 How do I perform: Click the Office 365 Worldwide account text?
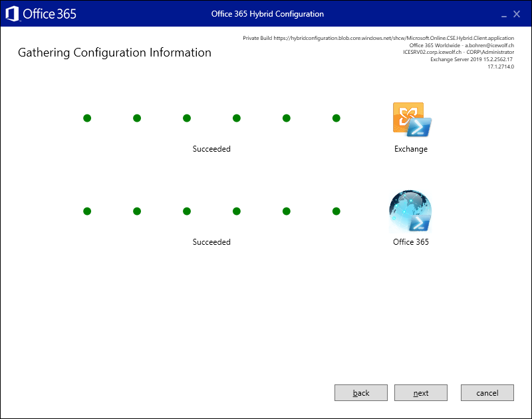click(462, 45)
